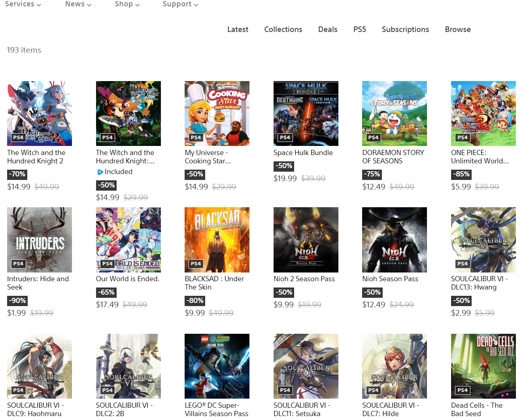Switch to the Latest tab
Image resolution: width=525 pixels, height=420 pixels.
point(238,29)
